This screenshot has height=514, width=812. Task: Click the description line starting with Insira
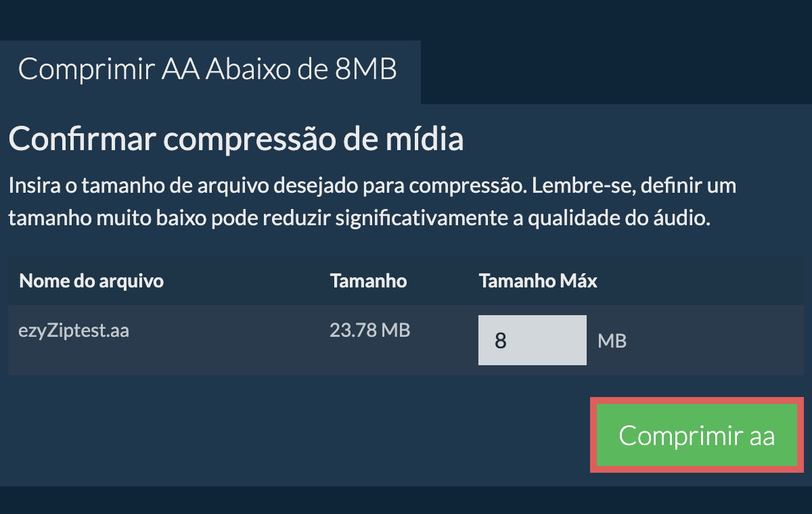coord(372,185)
